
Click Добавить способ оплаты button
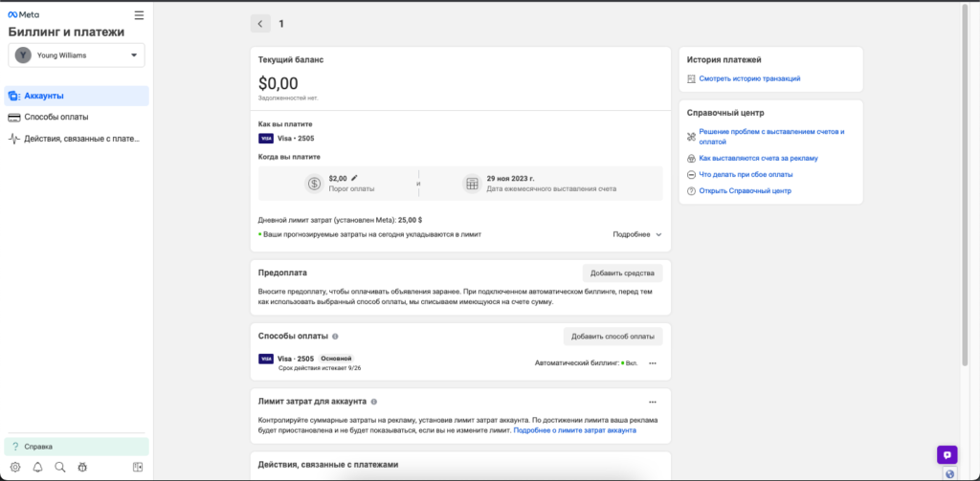pos(613,336)
